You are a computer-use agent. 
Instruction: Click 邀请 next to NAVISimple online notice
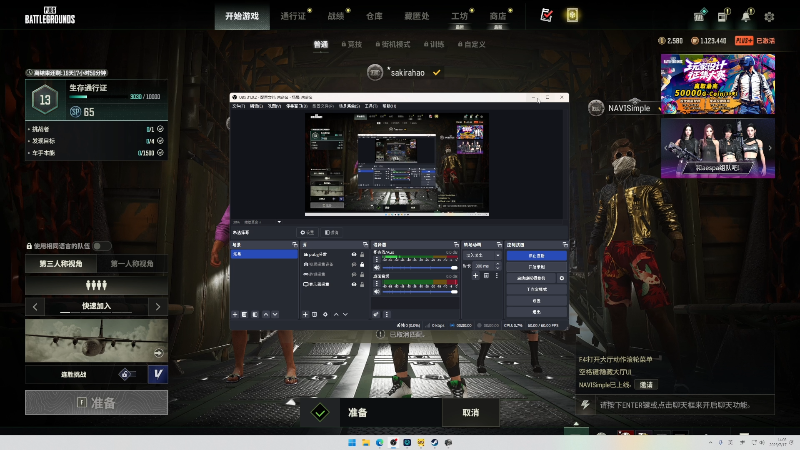[646, 385]
